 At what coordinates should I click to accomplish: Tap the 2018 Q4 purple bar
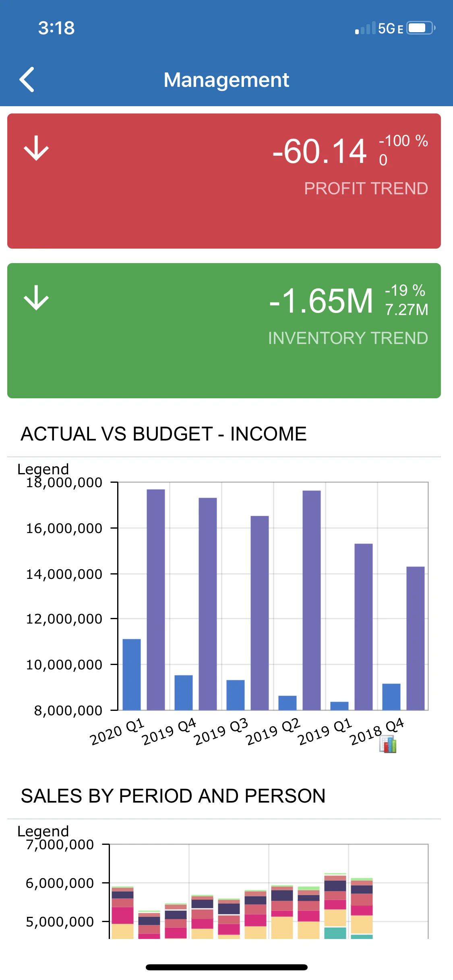[416, 638]
